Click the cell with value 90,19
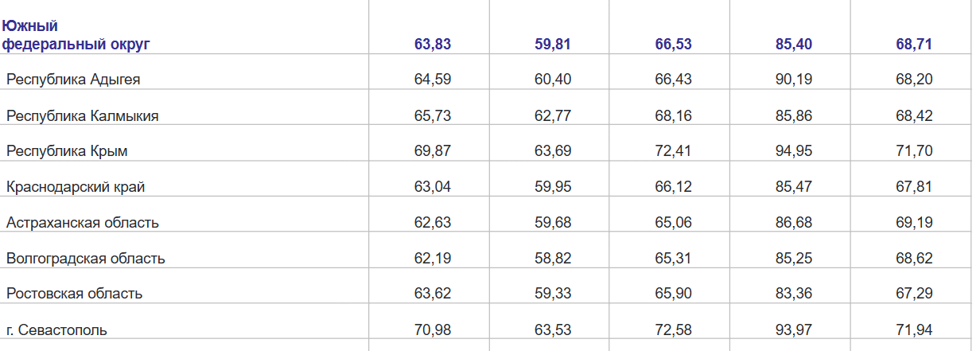Screen dimensions: 980x351 [794, 80]
